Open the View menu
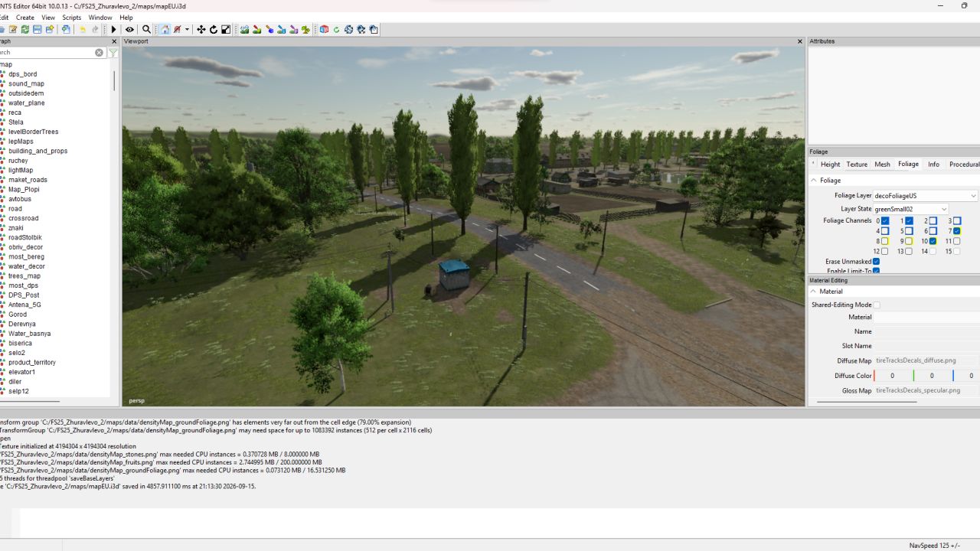The image size is (980, 551). point(48,18)
